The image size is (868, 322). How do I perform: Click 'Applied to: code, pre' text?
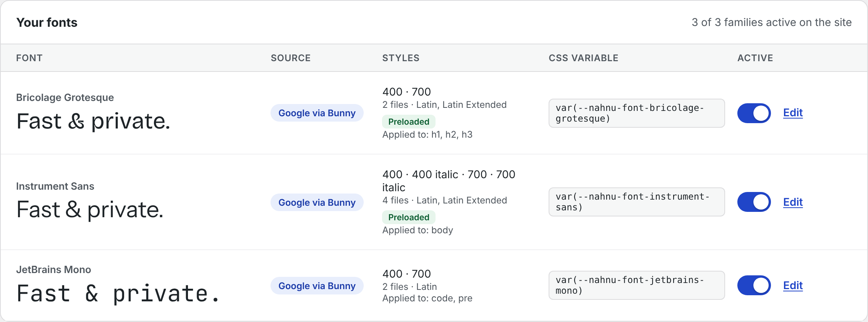[x=428, y=298]
